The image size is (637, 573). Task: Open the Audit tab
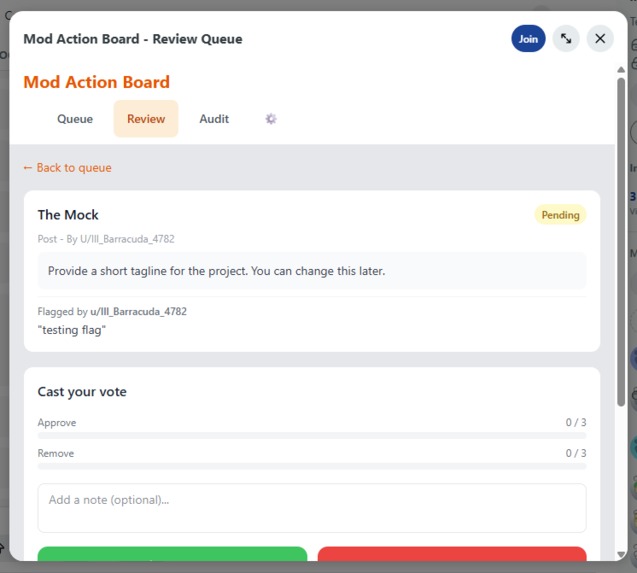click(x=214, y=119)
